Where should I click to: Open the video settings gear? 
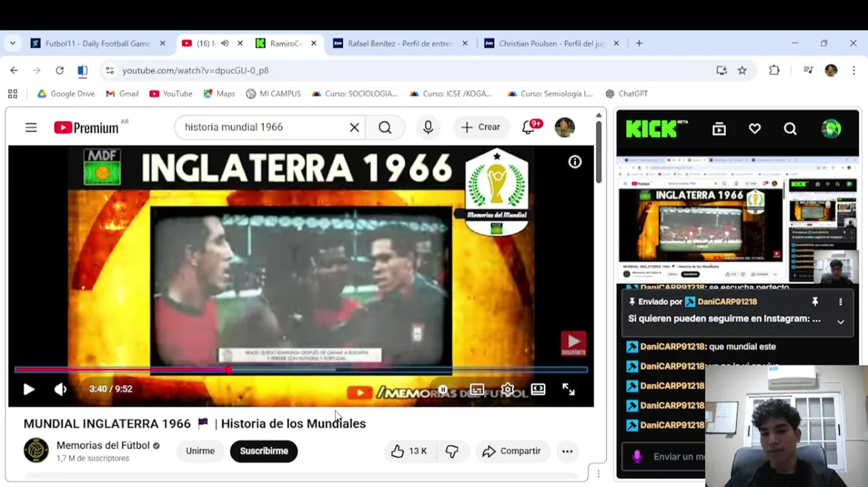[x=507, y=390]
